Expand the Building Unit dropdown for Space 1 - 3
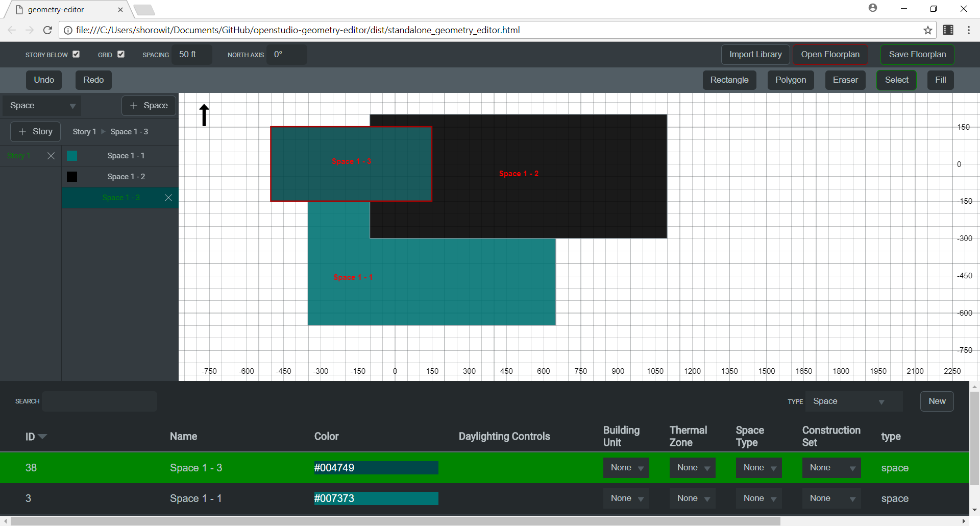Viewport: 980px width, 526px height. (x=626, y=467)
